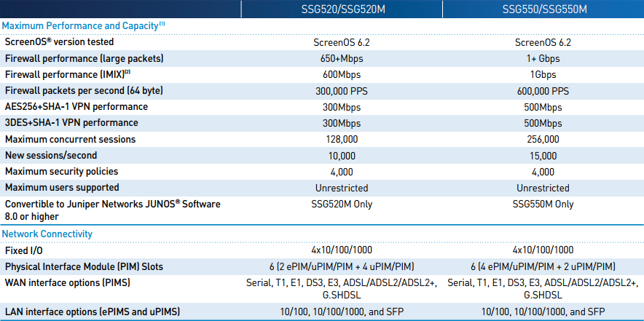Click 4x10/100/1000 under SSG520/SSG520M
The height and width of the screenshot is (321, 644).
(342, 250)
